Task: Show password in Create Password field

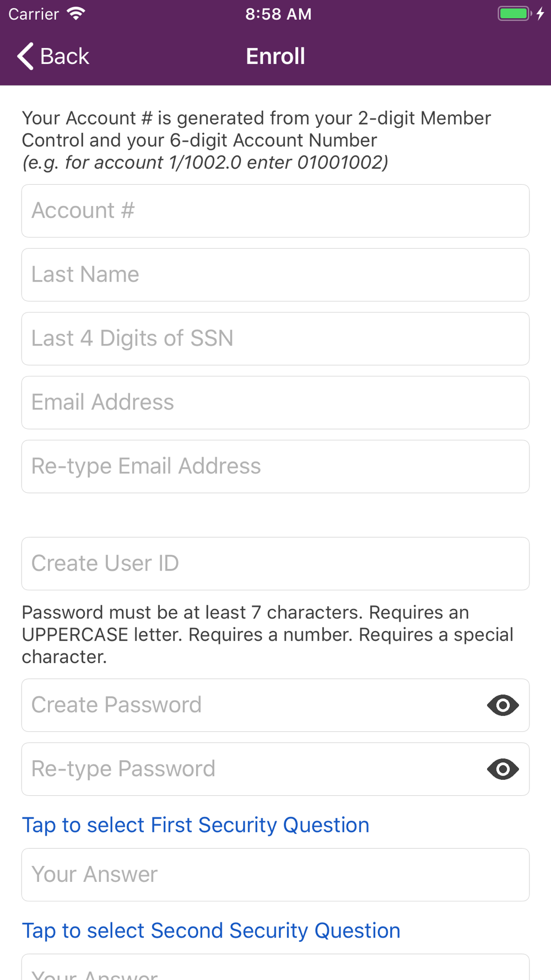Action: [503, 705]
